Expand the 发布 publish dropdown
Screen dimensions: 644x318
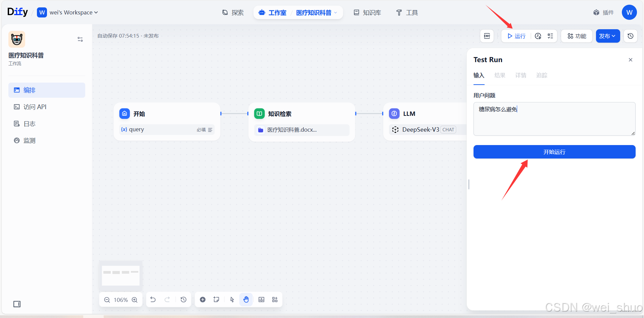click(x=608, y=36)
